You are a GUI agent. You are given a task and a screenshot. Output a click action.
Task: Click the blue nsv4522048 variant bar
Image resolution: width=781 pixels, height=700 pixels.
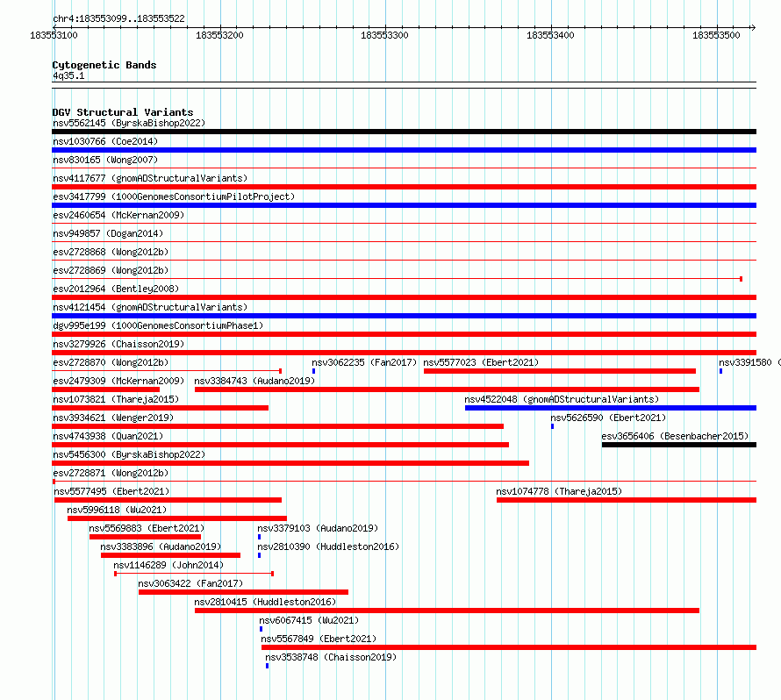point(611,408)
